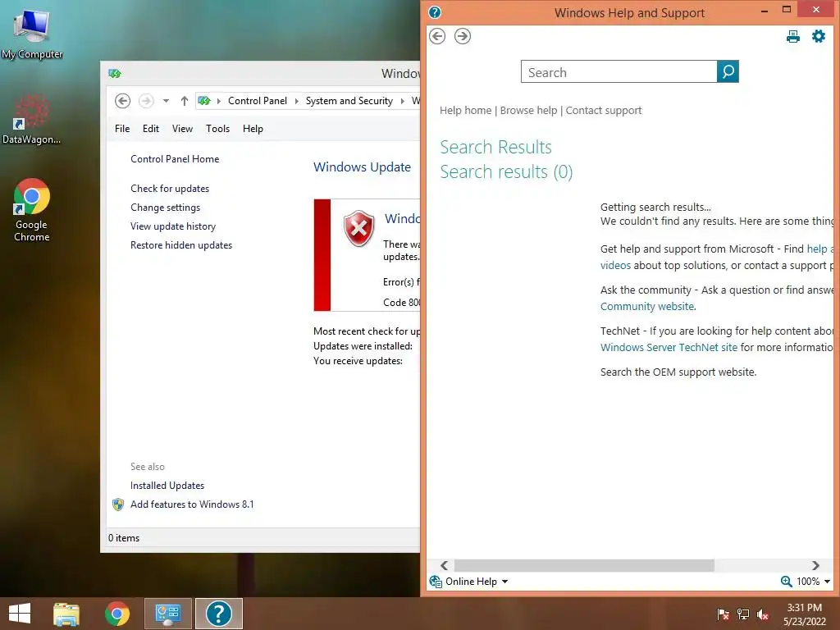Click the '0 items' status bar text
Screen dimensions: 840x630
(x=124, y=538)
